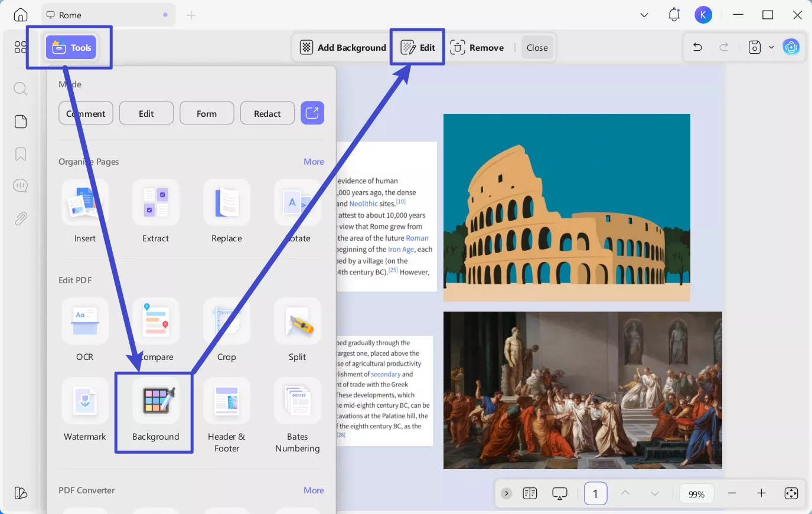Image resolution: width=812 pixels, height=514 pixels.
Task: Go to the Home screen icon
Action: [x=21, y=15]
